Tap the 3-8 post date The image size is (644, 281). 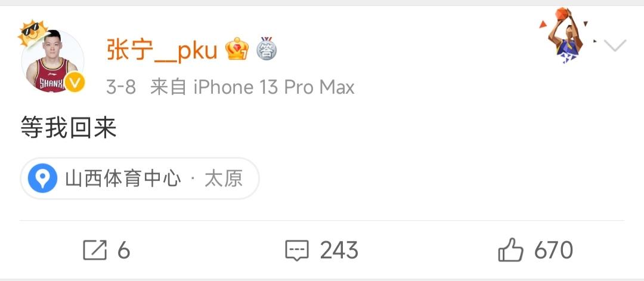(121, 87)
